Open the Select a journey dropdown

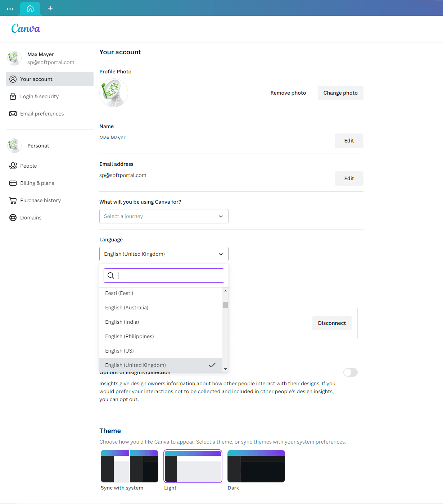164,216
